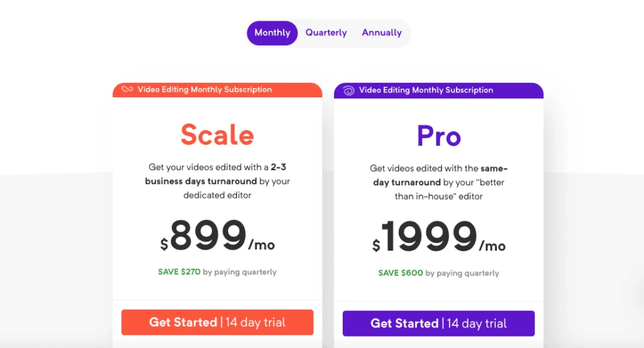644x348 pixels.
Task: Click the purple Video Editing Monthly Subscription banner text
Action: pos(426,90)
